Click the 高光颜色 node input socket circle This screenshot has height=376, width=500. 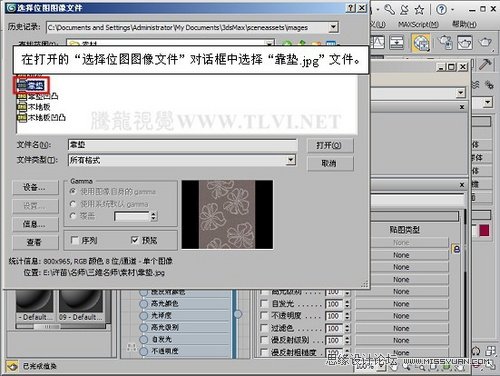[x=144, y=304]
